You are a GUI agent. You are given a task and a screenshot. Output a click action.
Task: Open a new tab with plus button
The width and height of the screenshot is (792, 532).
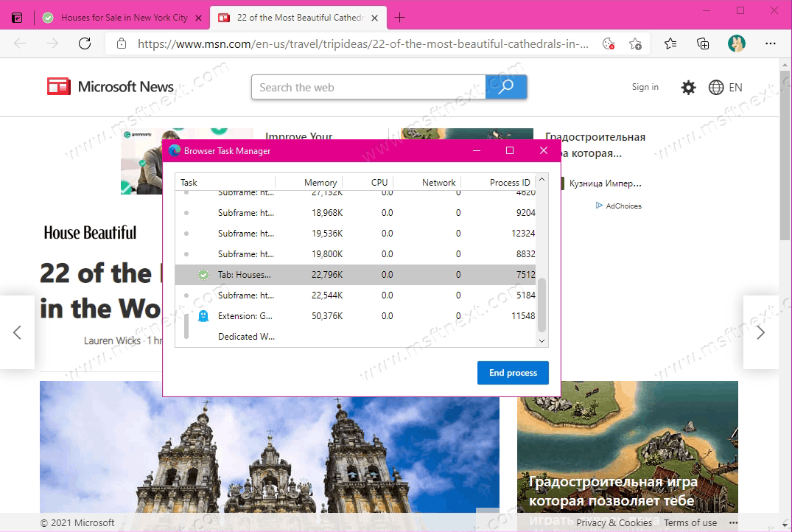[x=400, y=18]
